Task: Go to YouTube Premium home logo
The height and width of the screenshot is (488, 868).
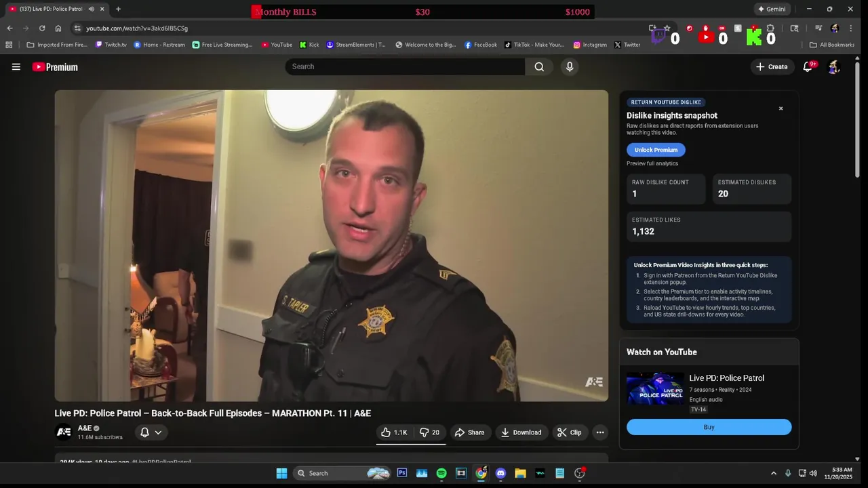Action: point(55,66)
